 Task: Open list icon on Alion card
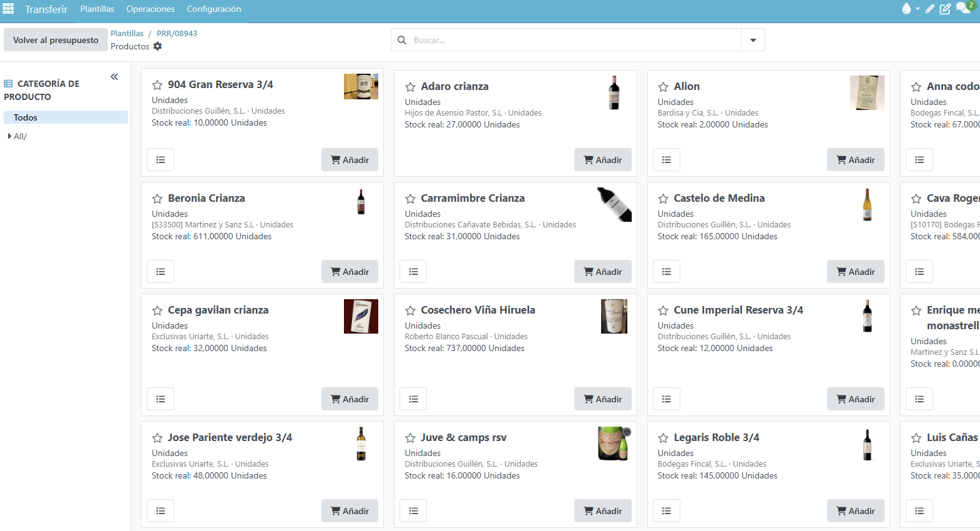667,160
